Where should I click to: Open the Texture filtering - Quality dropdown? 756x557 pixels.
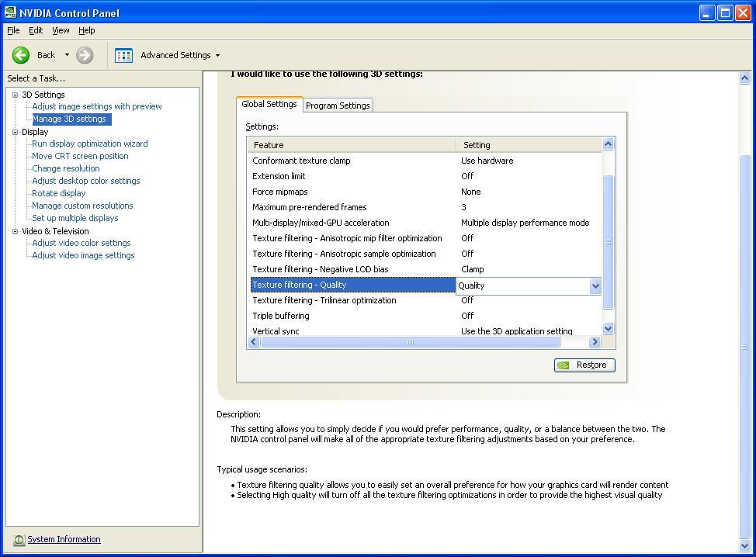point(595,286)
